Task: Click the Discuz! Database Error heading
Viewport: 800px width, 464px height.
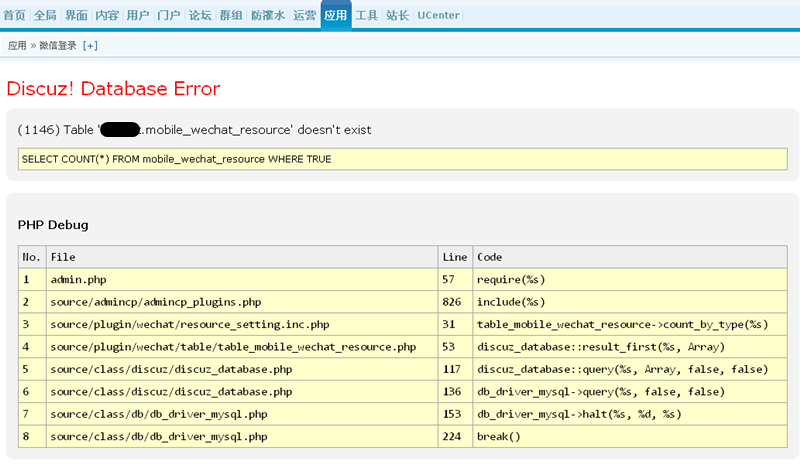Action: coord(113,89)
